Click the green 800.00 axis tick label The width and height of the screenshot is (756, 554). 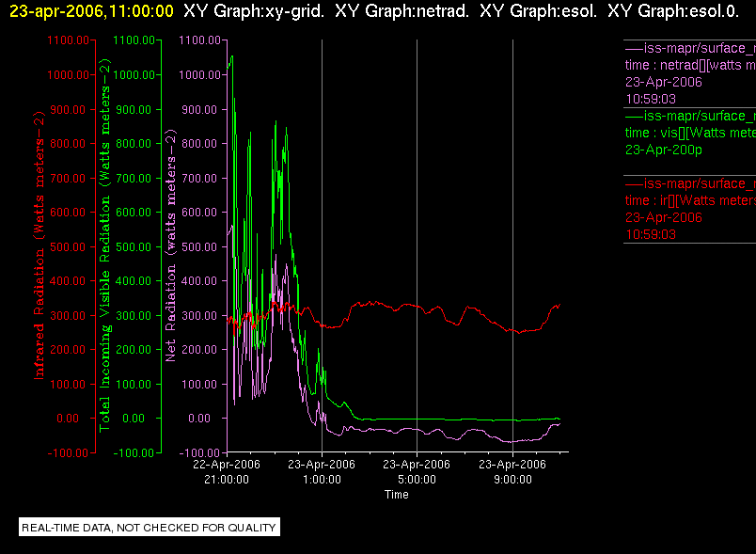134,144
